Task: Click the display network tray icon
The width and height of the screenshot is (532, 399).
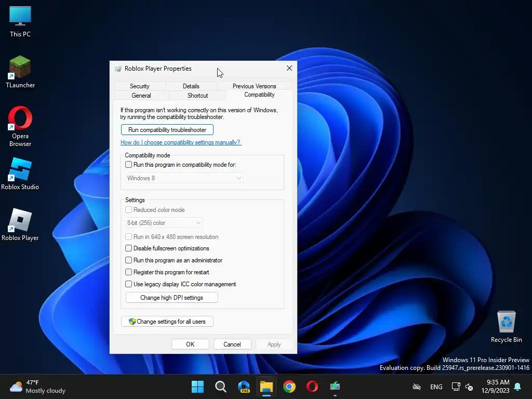Action: 456,387
